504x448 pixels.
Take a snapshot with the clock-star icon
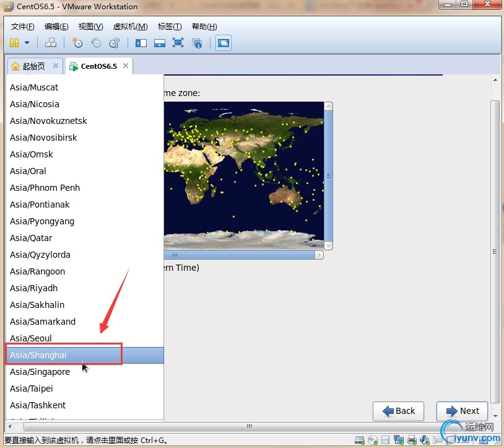pyautogui.click(x=77, y=43)
